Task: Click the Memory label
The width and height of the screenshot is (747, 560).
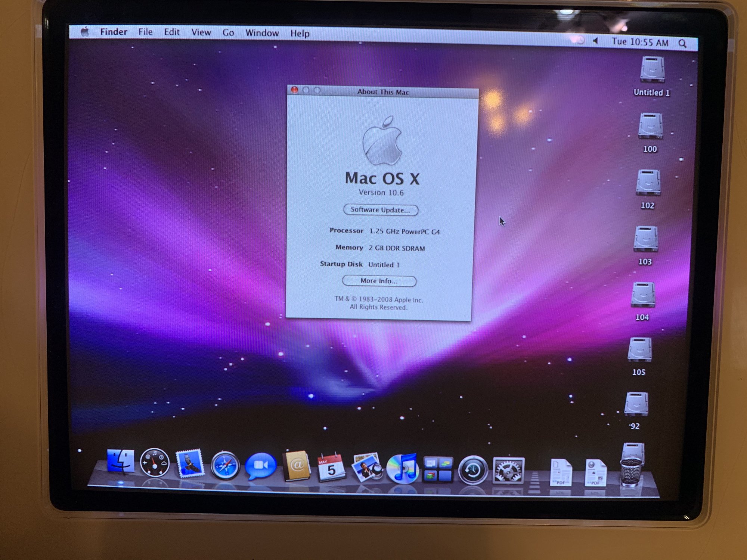Action: (x=349, y=248)
